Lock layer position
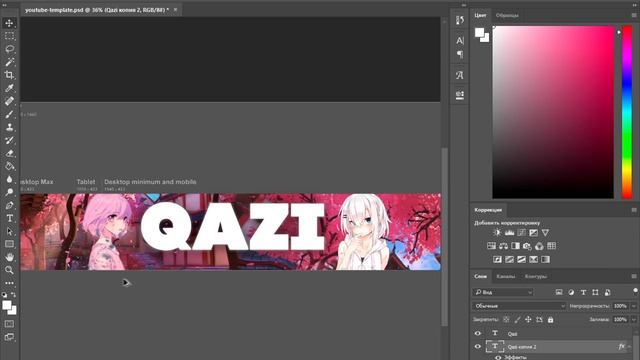 coord(528,320)
